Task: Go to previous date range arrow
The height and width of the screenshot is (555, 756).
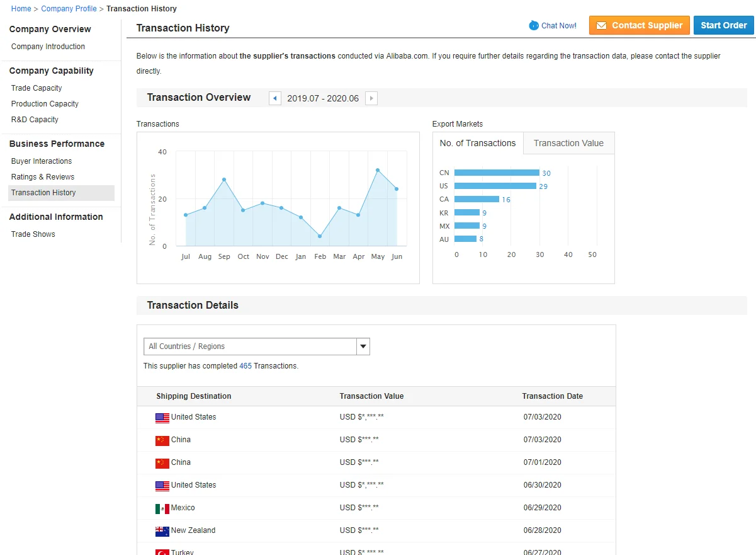Action: pos(275,98)
